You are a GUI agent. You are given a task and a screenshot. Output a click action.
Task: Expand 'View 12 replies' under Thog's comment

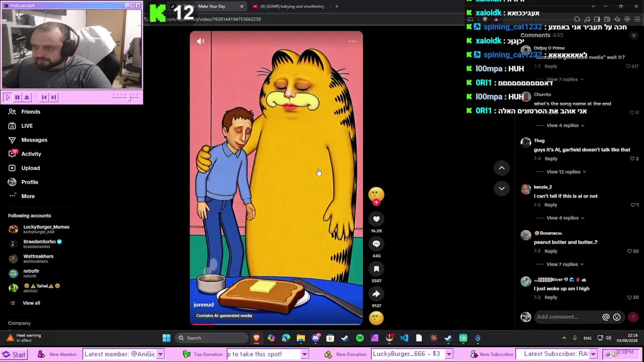(566, 172)
